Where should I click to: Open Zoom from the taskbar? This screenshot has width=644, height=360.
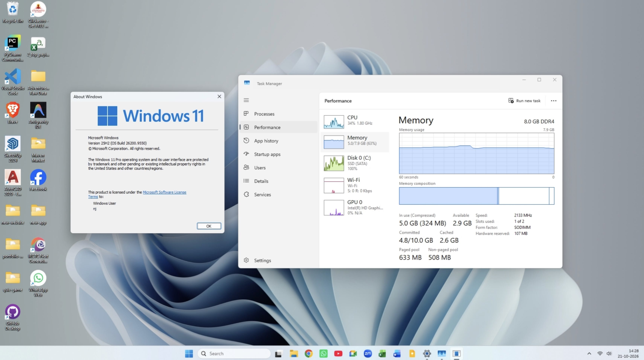pyautogui.click(x=368, y=353)
